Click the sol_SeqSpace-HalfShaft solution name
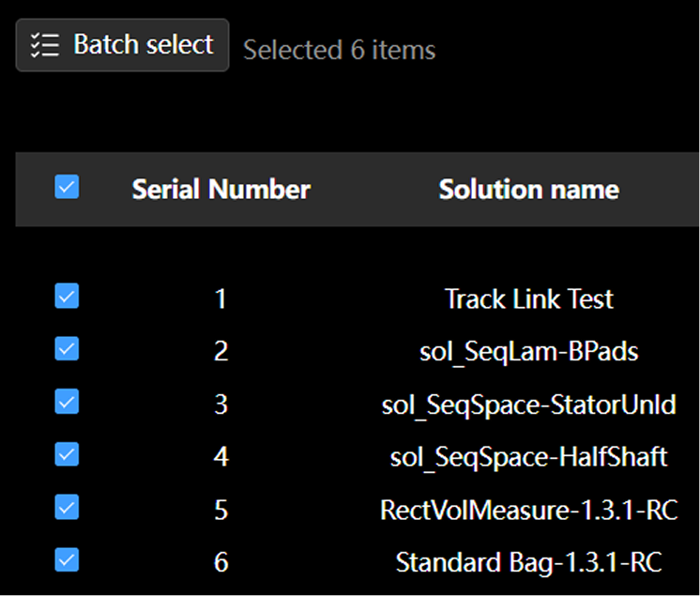 click(528, 457)
